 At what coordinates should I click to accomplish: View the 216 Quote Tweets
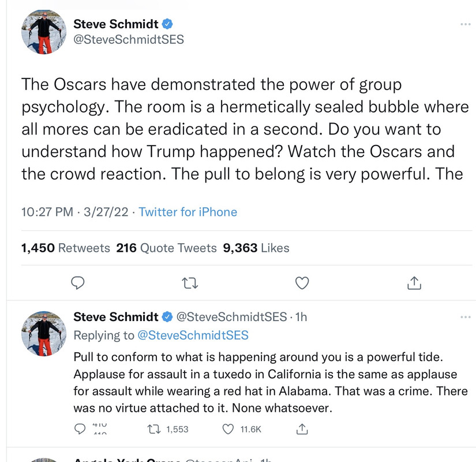click(166, 248)
